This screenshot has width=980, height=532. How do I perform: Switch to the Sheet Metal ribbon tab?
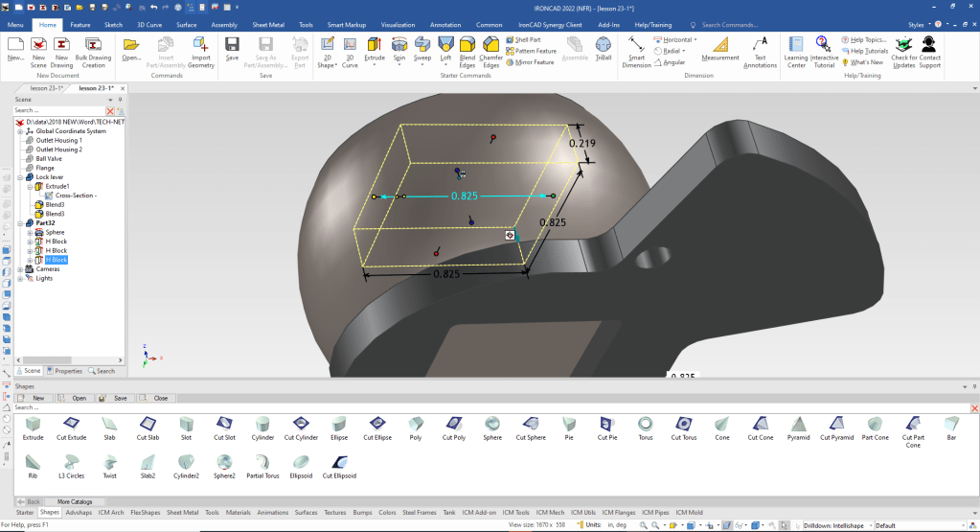tap(266, 23)
